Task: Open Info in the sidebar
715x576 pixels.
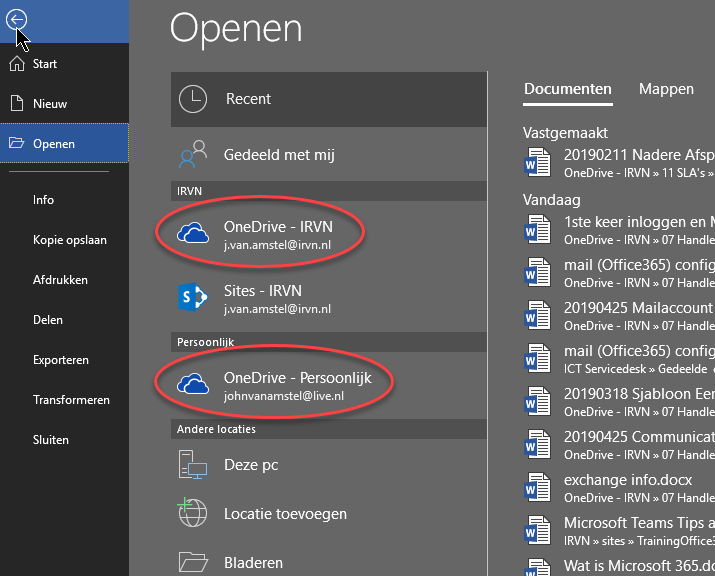Action: [x=44, y=200]
